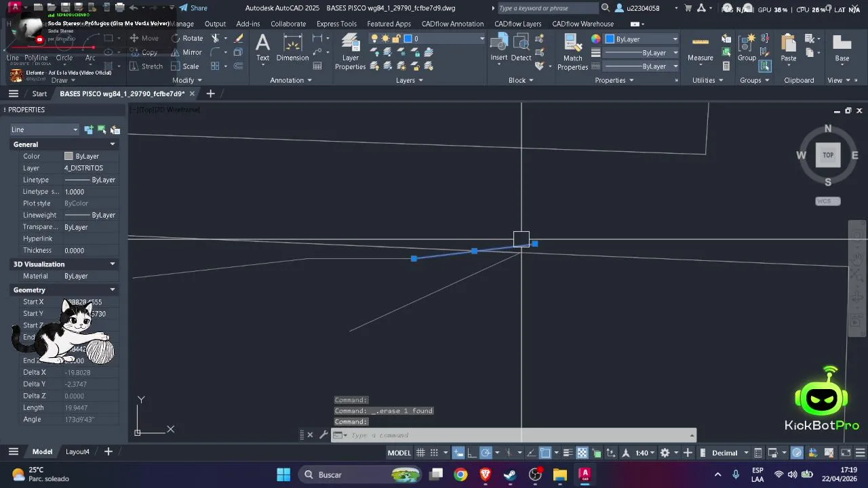Click the layer 0 color swatch
Screen dimensions: 868x488
tap(408, 39)
